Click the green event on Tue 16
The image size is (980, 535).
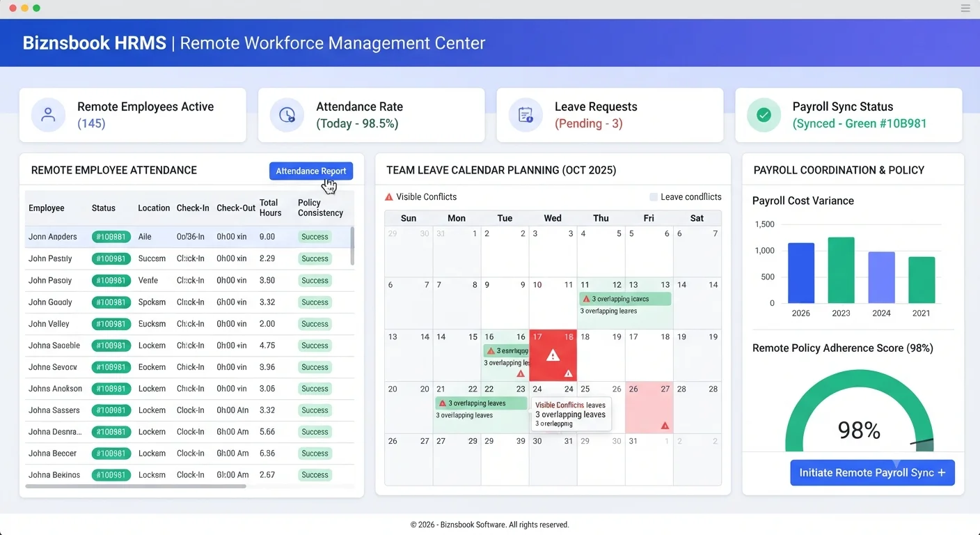pos(505,351)
